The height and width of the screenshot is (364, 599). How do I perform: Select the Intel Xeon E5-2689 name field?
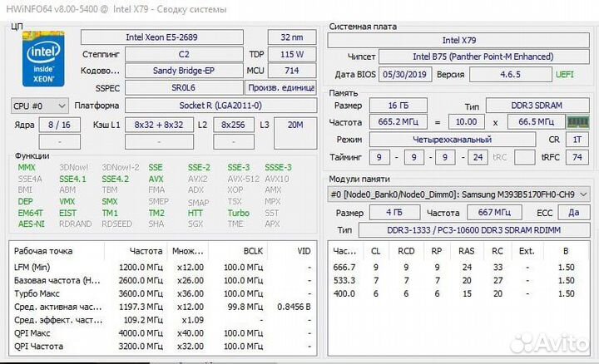[162, 37]
